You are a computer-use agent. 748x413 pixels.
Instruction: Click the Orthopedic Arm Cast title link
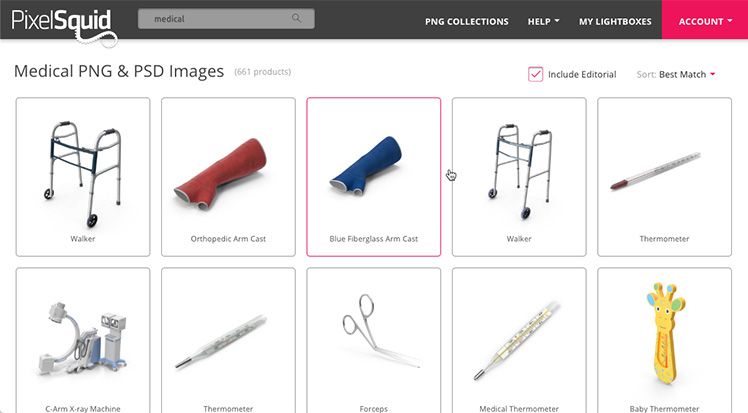pos(228,239)
